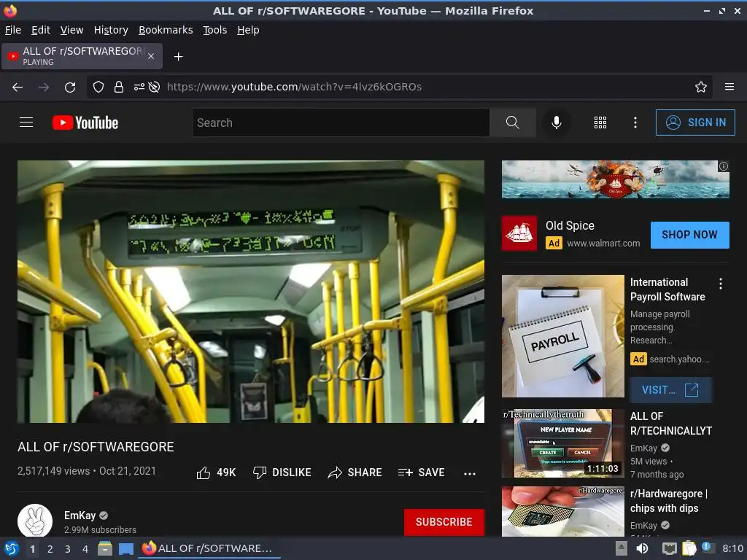Image resolution: width=747 pixels, height=560 pixels.
Task: Click the video player to pause
Action: point(251,292)
